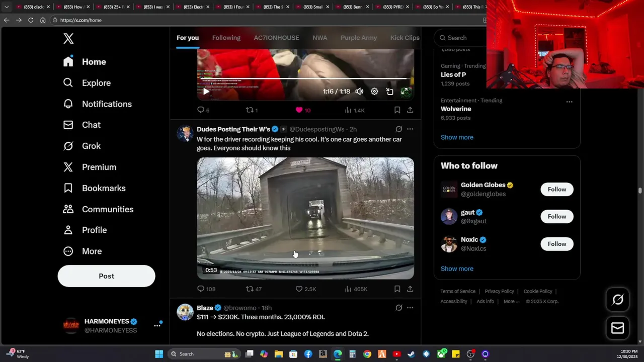Click the Post button
Viewport: 644px width, 362px height.
[106, 276]
